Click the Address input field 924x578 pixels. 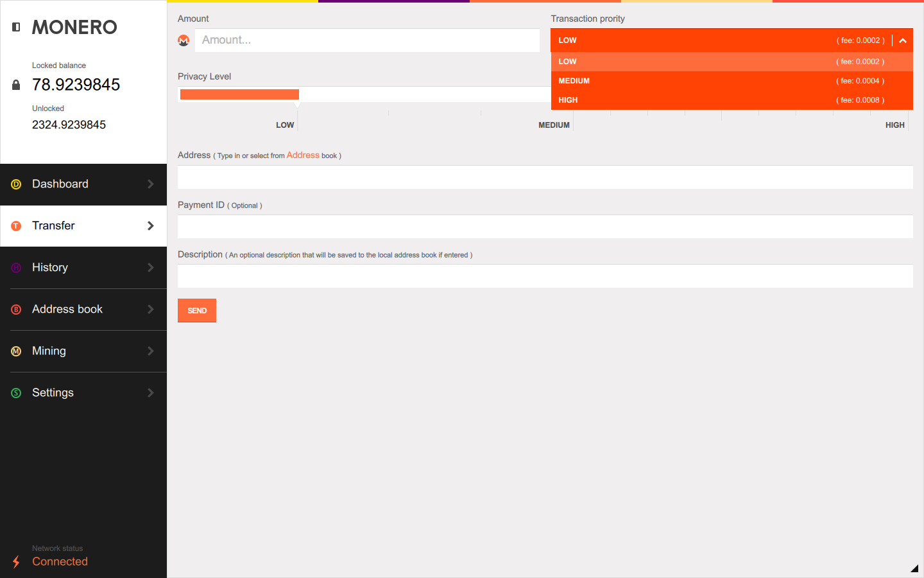click(545, 177)
